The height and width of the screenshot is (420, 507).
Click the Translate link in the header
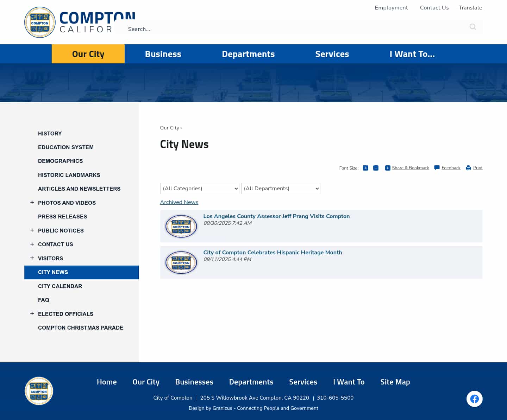pyautogui.click(x=470, y=7)
